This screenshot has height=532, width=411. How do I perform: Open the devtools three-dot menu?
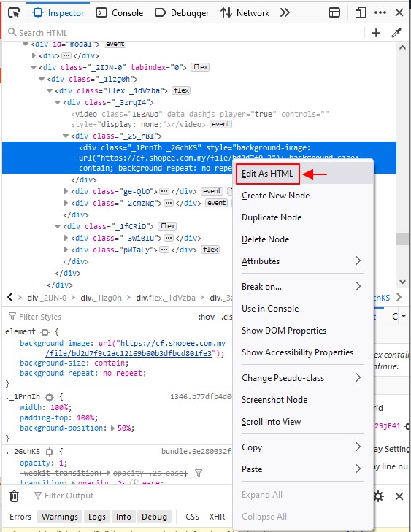[380, 12]
